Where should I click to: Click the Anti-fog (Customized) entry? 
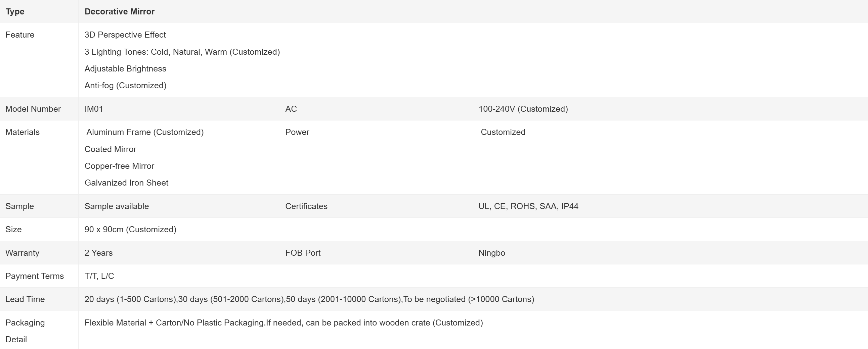pos(125,86)
